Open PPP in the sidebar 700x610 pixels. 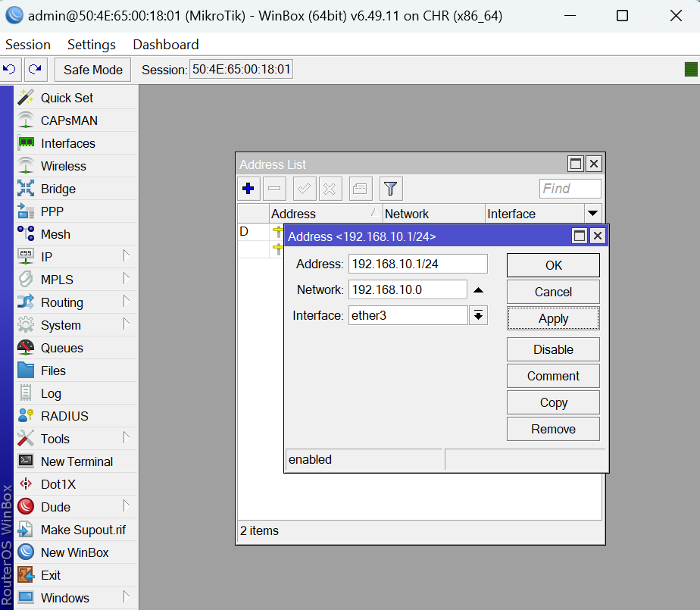tap(76, 211)
